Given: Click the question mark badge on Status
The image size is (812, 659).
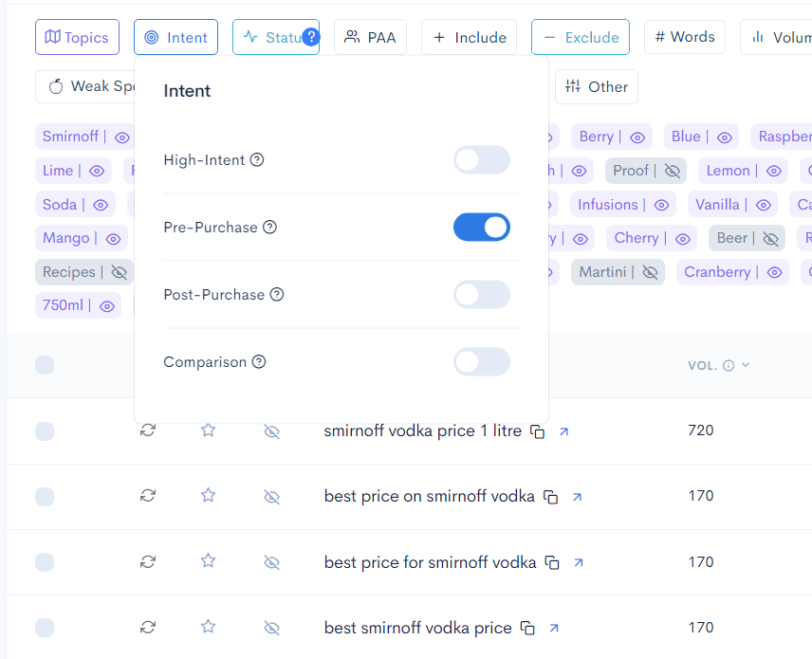Looking at the screenshot, I should 312,38.
